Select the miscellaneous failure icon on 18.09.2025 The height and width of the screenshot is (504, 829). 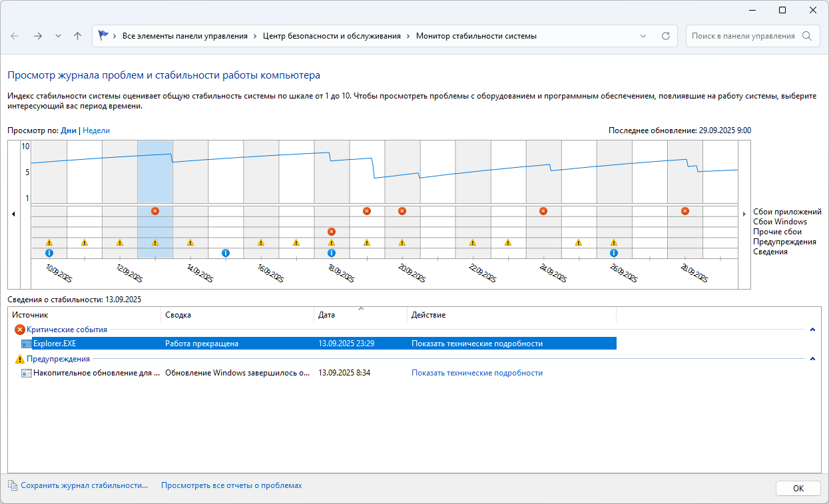point(332,232)
